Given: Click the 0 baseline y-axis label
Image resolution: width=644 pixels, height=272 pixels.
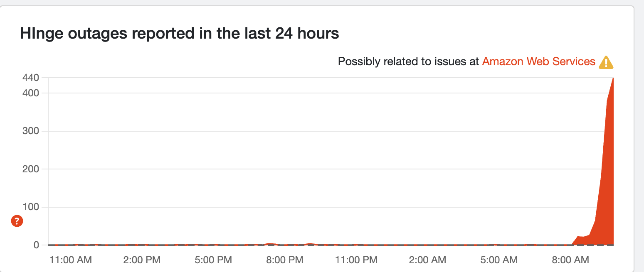Looking at the screenshot, I should click(x=36, y=245).
